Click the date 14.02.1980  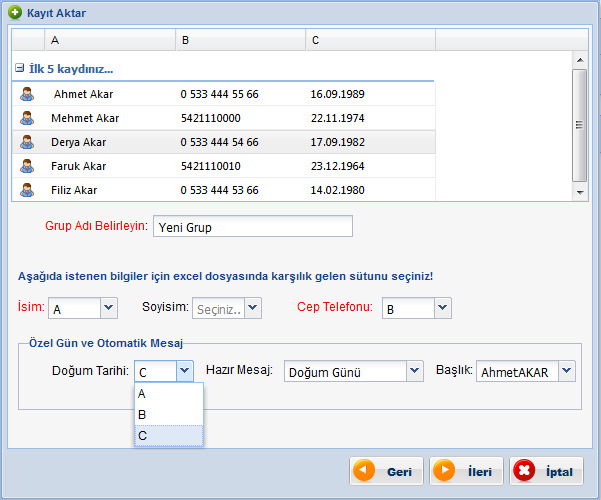click(337, 190)
